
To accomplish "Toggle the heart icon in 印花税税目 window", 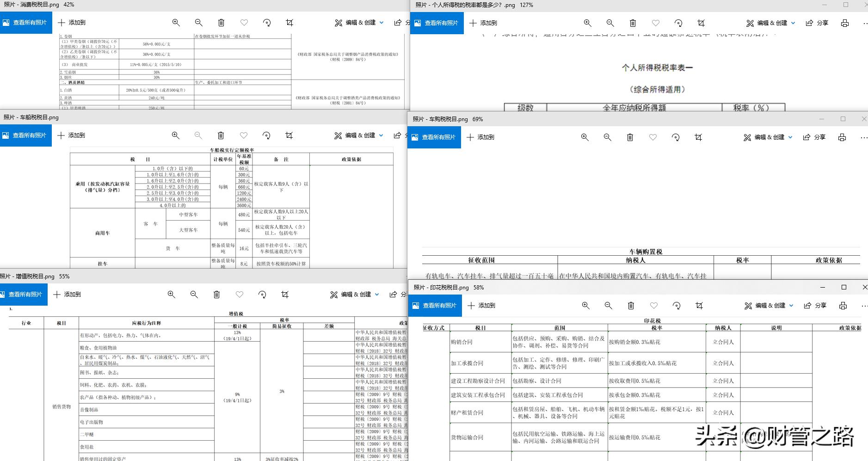I will tap(654, 305).
